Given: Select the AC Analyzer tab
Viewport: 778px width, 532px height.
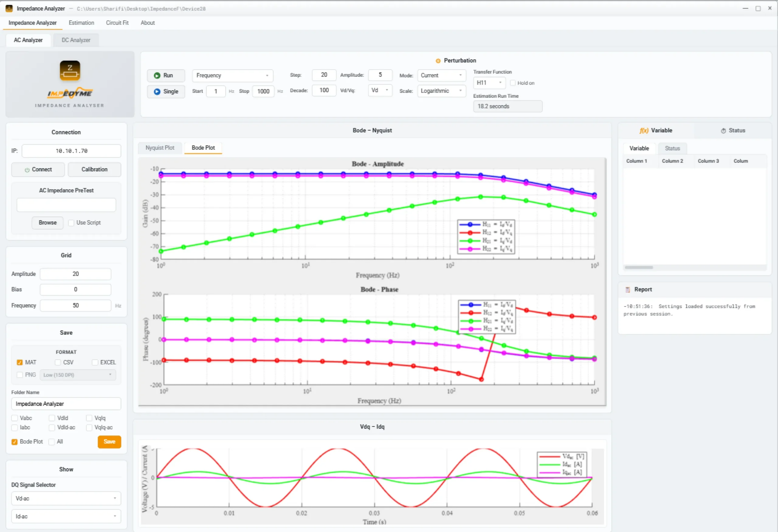Looking at the screenshot, I should click(28, 40).
